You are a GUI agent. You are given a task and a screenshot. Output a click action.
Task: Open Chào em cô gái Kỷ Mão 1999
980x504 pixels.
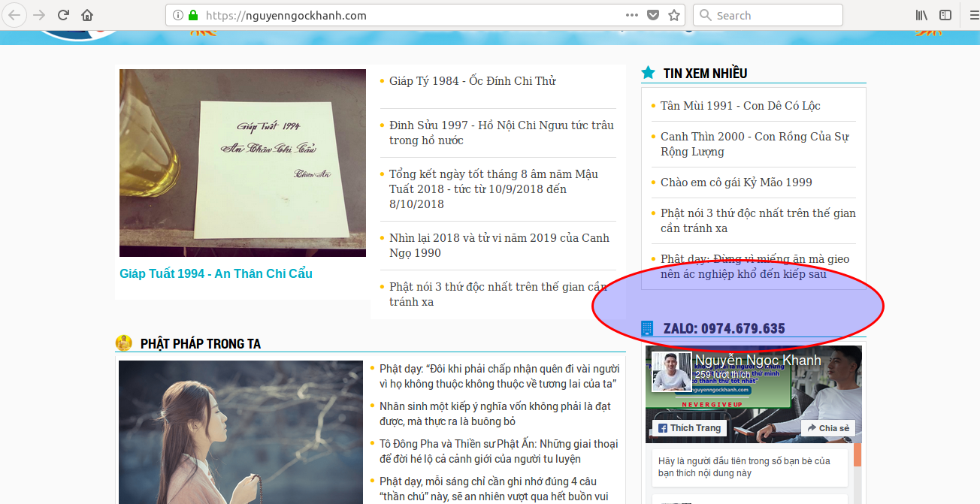(737, 183)
